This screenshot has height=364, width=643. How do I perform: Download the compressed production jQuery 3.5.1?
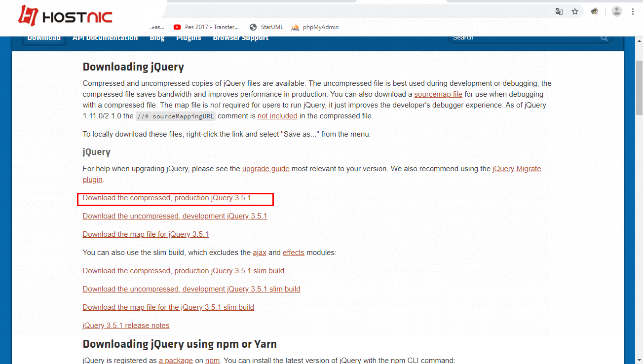tap(167, 197)
